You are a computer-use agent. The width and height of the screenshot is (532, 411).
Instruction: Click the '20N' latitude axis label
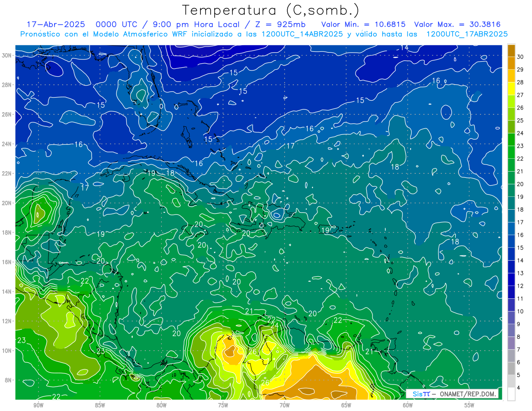coord(7,203)
